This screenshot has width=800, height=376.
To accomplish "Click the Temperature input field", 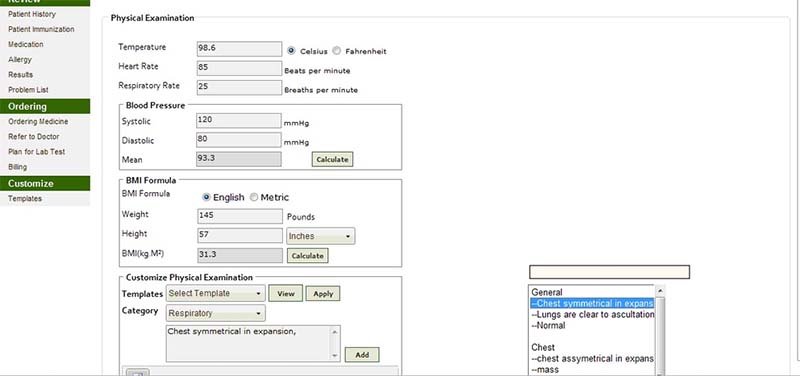I will [239, 48].
